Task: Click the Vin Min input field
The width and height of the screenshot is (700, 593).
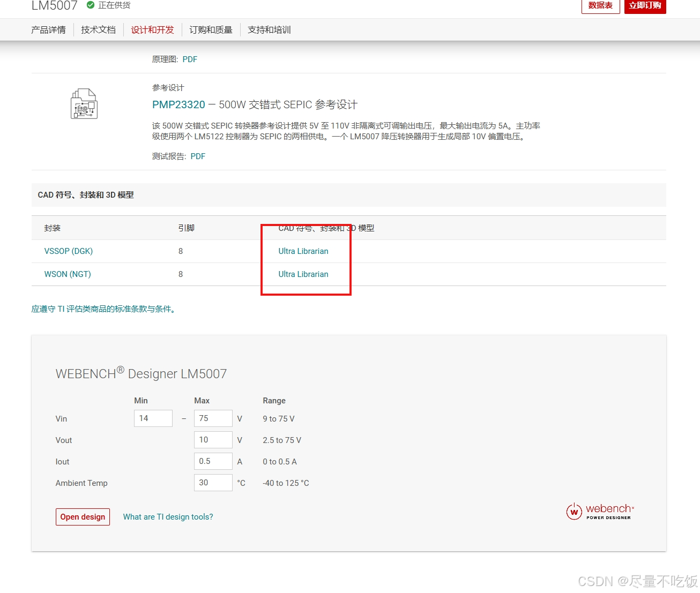Action: tap(153, 418)
